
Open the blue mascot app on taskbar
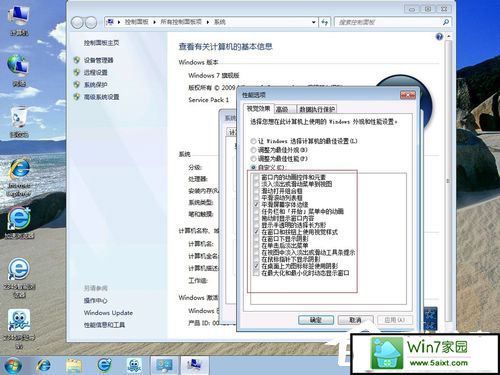point(134,365)
